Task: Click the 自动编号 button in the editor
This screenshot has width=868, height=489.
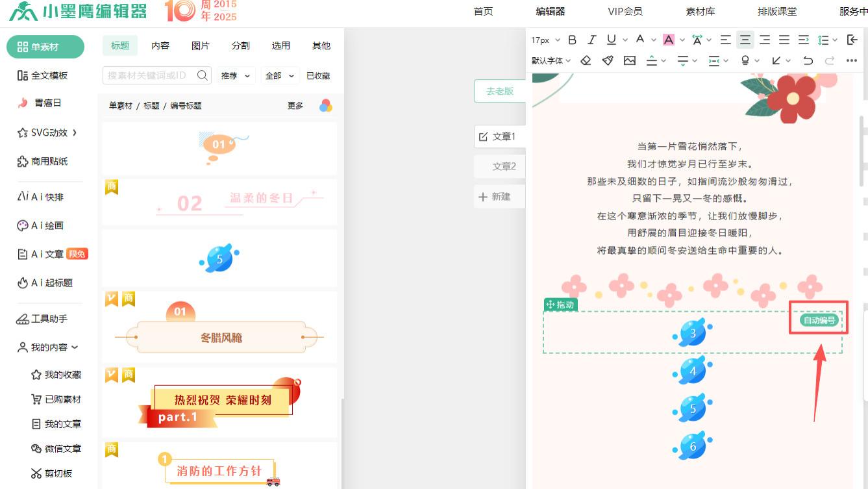Action: 818,320
